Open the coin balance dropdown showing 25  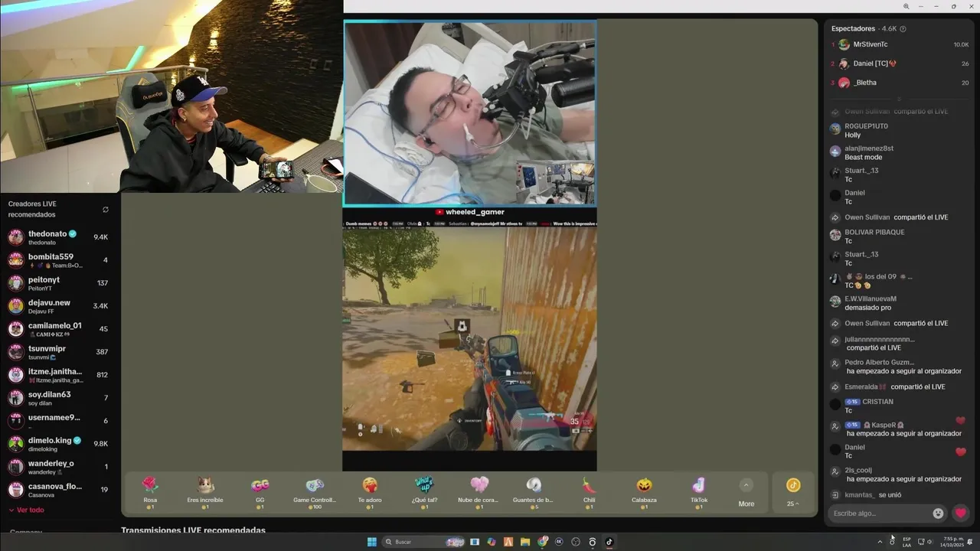coord(793,504)
